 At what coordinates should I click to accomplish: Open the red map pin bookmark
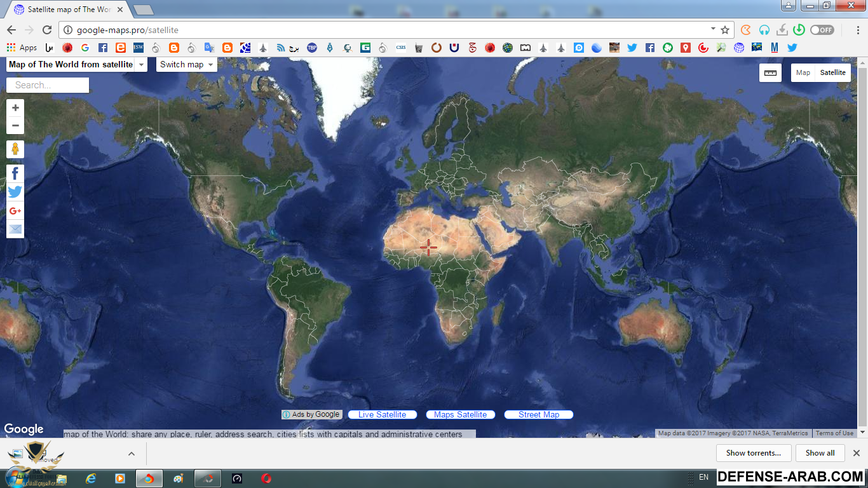click(686, 48)
